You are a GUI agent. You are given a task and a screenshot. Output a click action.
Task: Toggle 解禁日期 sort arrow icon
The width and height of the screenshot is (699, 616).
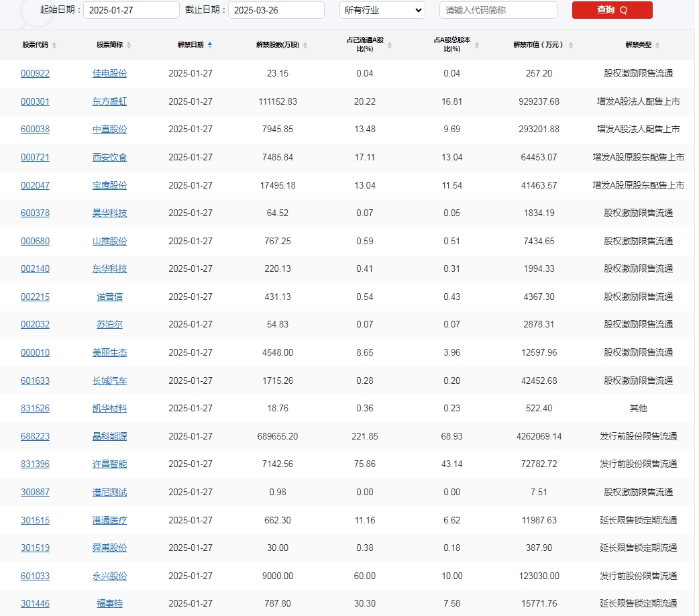tap(210, 45)
